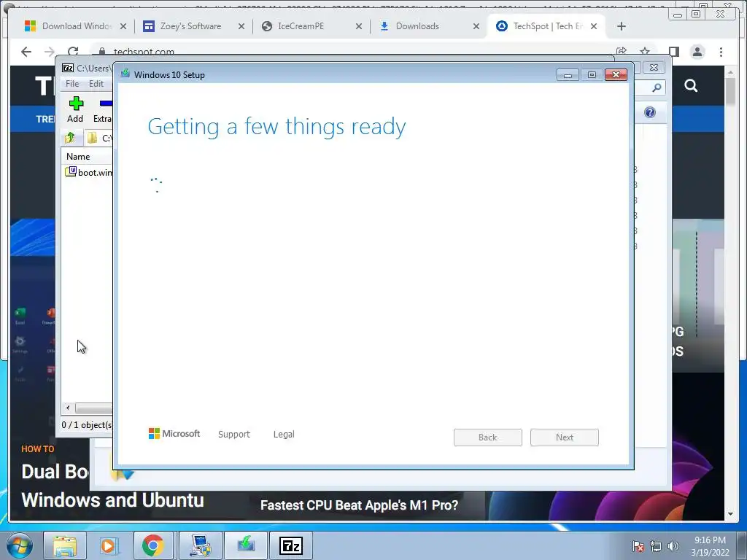Image resolution: width=747 pixels, height=560 pixels.
Task: Close the Downloads browser tab
Action: 476,26
